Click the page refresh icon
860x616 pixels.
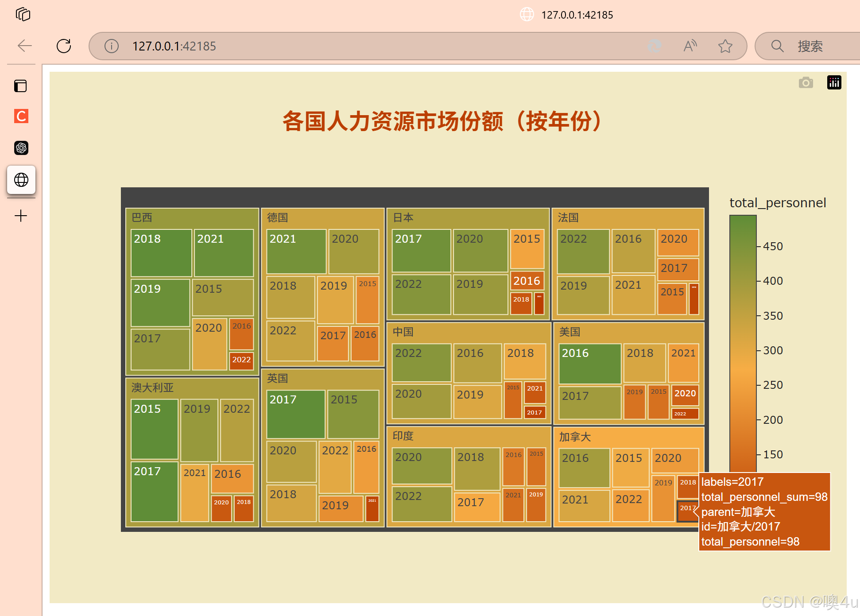coord(64,46)
